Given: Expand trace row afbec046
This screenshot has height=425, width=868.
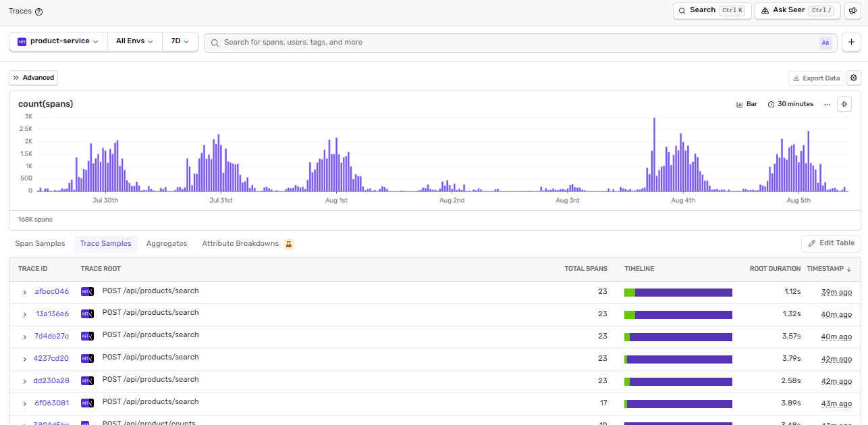Looking at the screenshot, I should pos(24,293).
